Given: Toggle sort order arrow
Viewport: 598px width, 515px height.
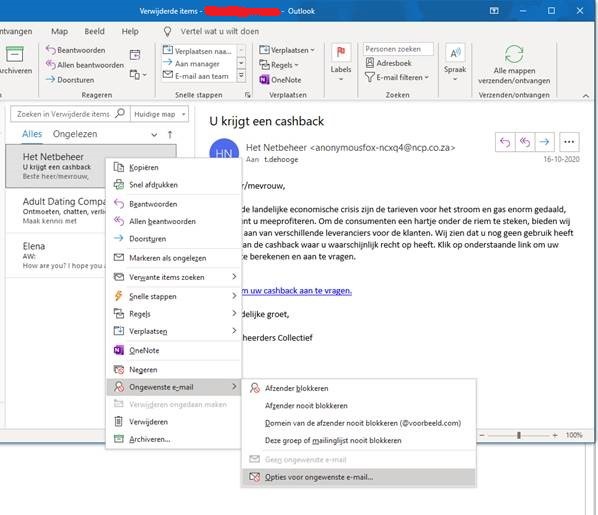Looking at the screenshot, I should click(170, 135).
